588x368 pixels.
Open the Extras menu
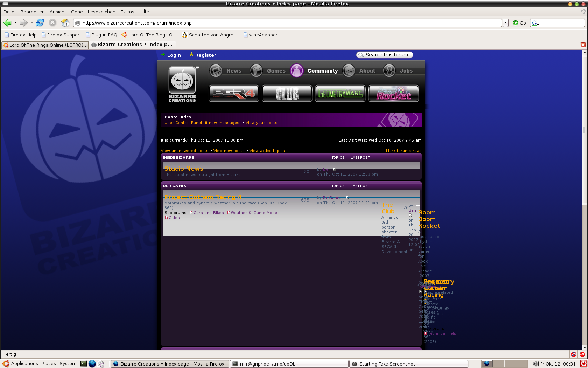[x=127, y=12]
